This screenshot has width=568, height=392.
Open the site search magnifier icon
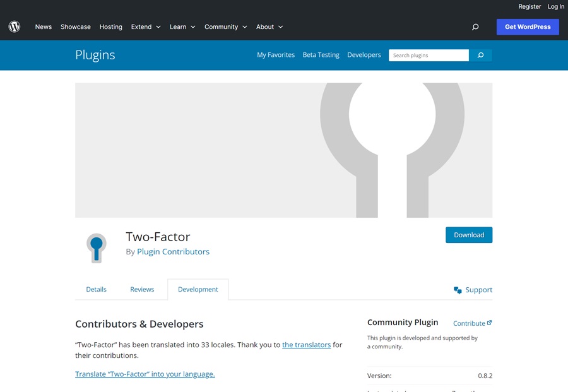coord(475,27)
